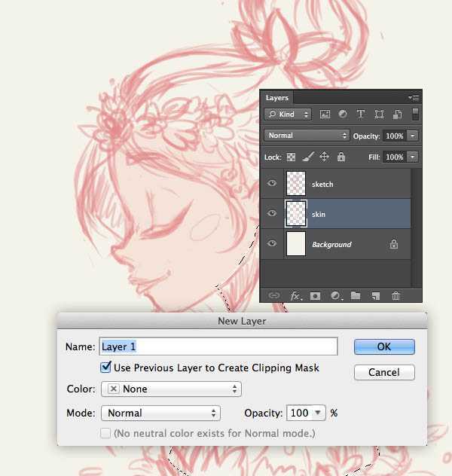Click the disabled neutral color checkbox

(x=105, y=433)
